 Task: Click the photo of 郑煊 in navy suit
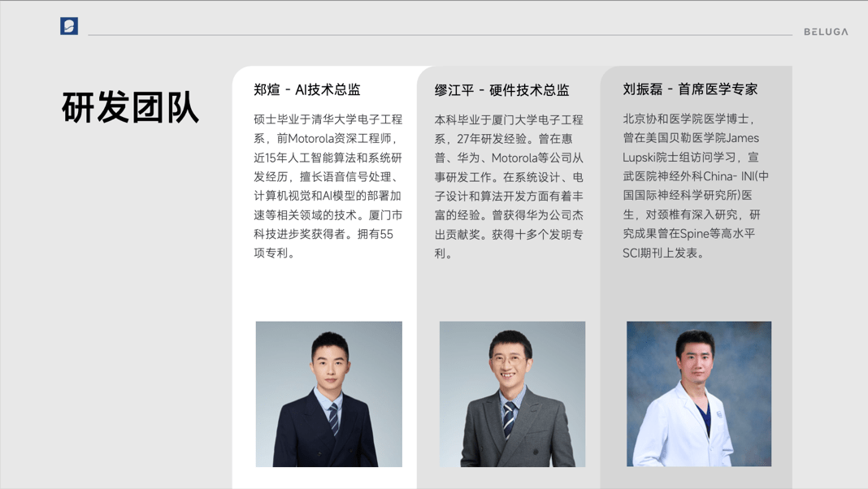329,394
